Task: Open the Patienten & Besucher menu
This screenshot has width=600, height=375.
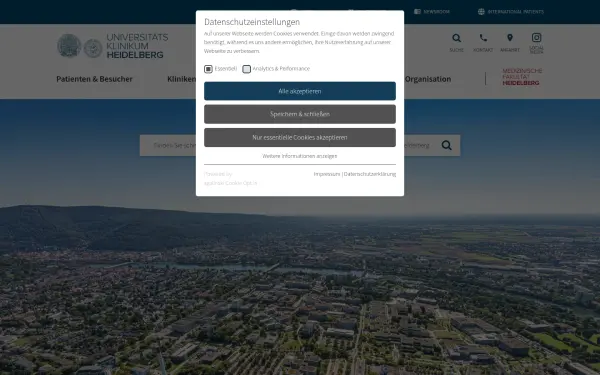Action: 94,79
